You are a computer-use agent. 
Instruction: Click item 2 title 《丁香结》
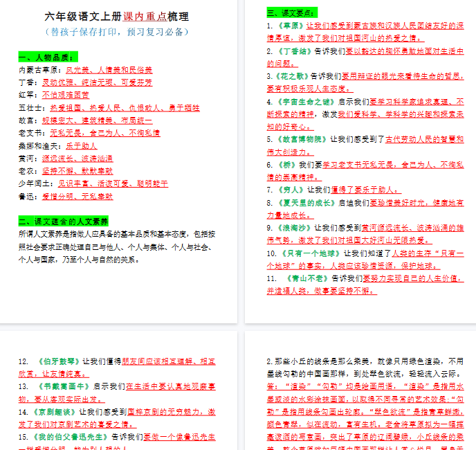coord(295,51)
